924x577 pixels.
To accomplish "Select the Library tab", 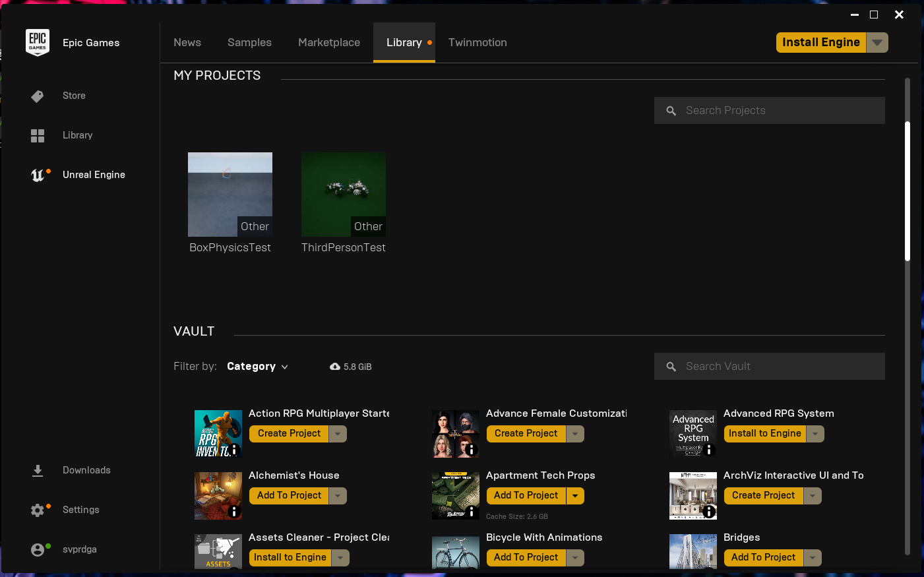I will (x=404, y=42).
